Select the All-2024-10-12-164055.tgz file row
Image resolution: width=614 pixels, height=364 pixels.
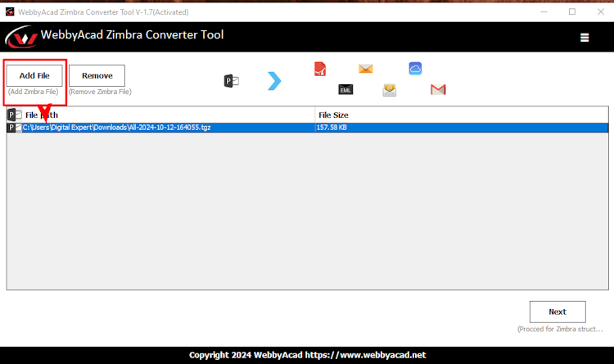(x=307, y=128)
